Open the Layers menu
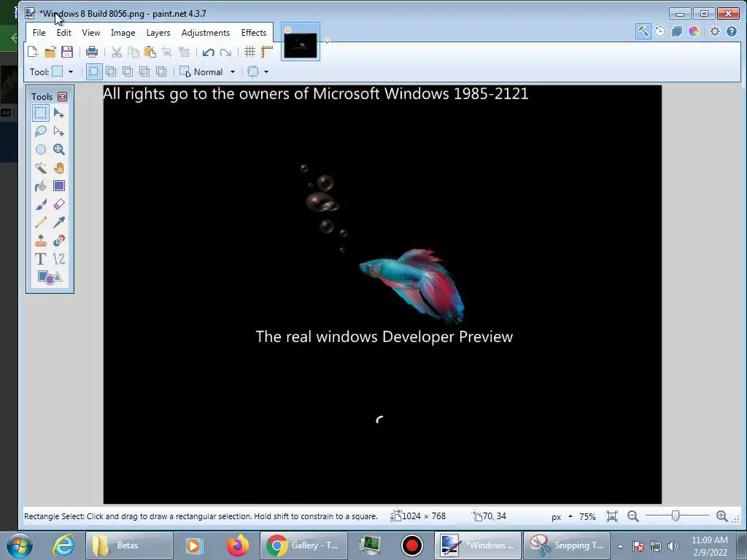The image size is (747, 560). pos(158,33)
